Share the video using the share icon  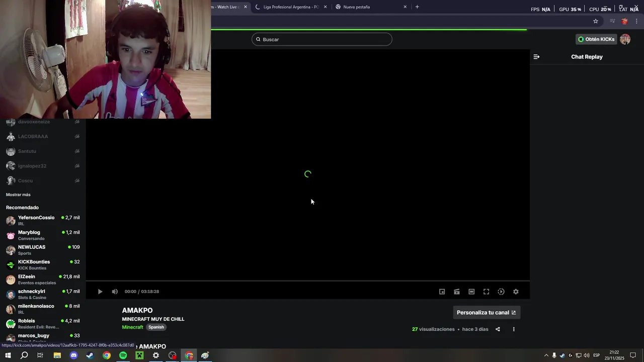[x=498, y=329]
